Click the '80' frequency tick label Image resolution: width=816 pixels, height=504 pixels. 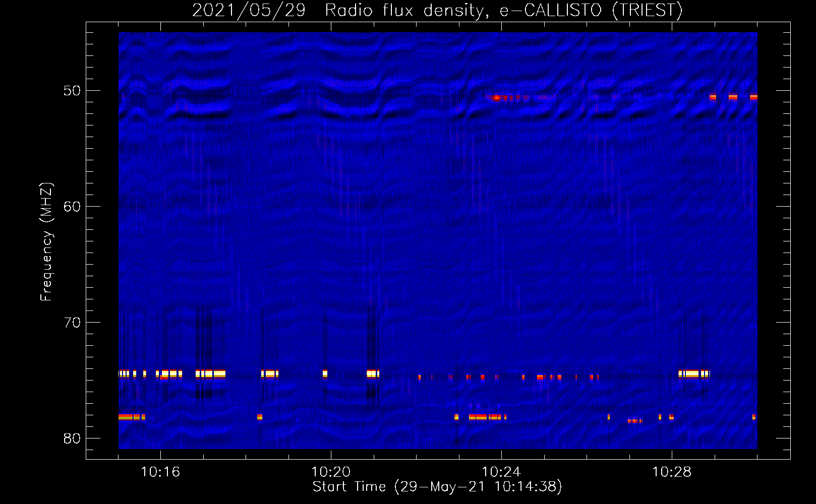click(72, 438)
